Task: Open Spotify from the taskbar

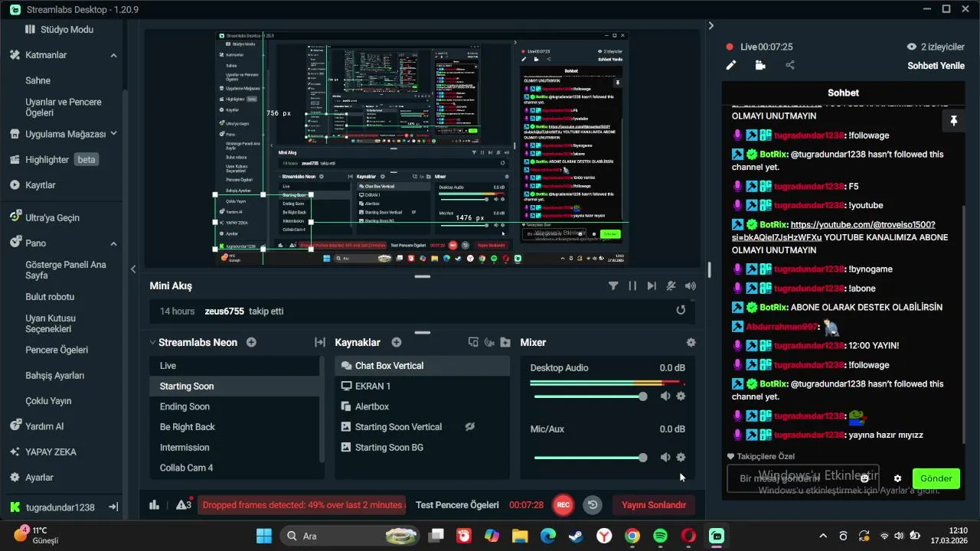Action: (x=660, y=536)
